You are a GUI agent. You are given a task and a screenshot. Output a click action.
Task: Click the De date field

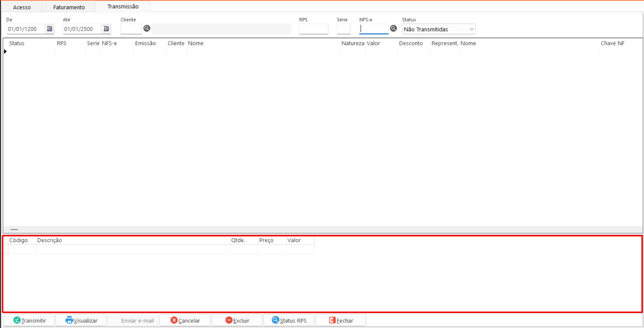point(25,29)
